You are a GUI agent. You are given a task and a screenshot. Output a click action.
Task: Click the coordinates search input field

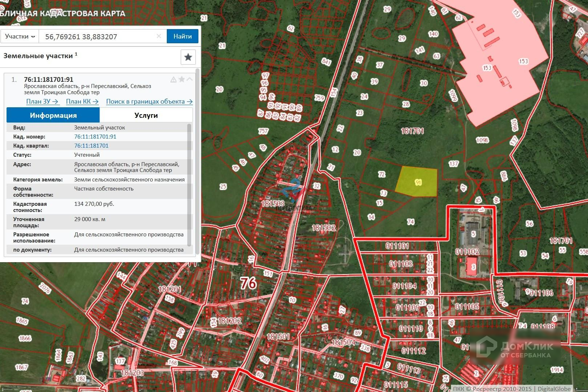click(98, 36)
